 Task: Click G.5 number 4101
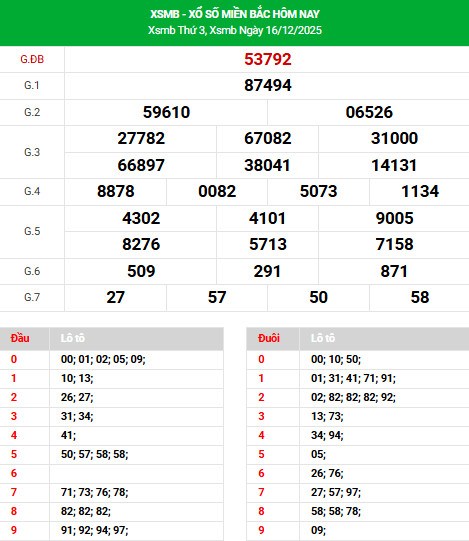click(267, 218)
